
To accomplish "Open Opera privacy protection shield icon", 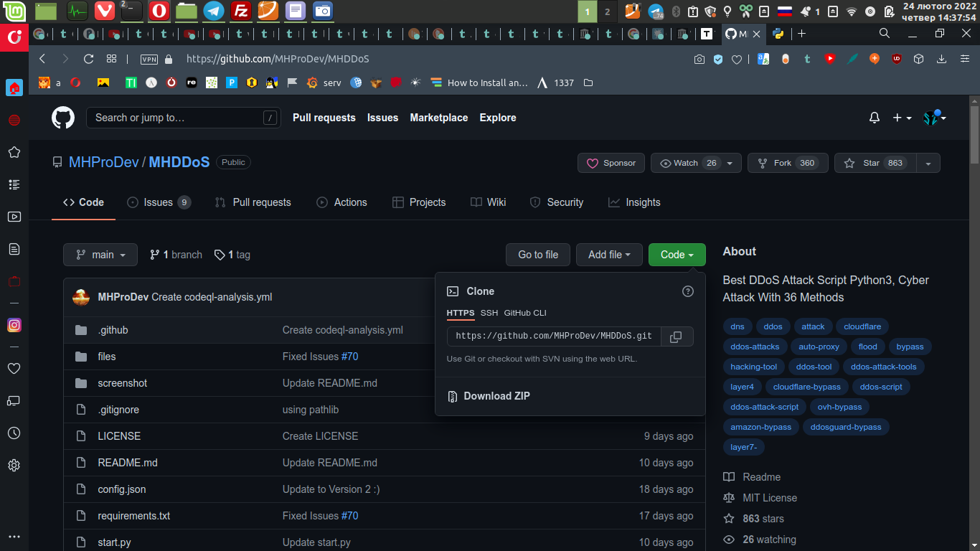I will 718,60.
